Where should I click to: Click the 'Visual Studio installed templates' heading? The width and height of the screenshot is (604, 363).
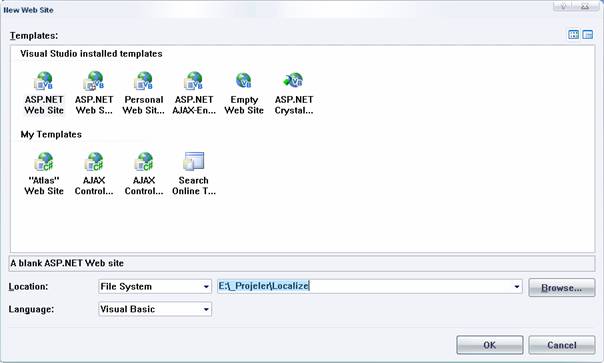pos(91,54)
